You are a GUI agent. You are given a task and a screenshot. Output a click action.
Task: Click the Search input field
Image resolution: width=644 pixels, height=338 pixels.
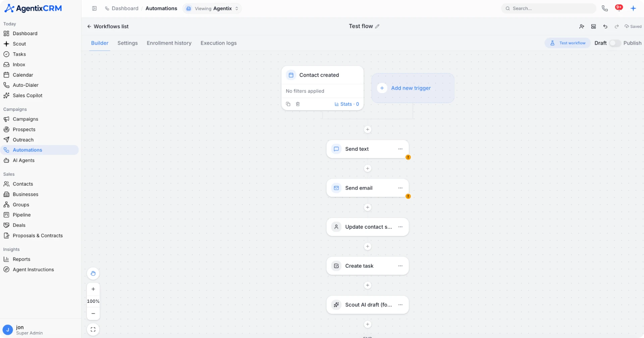pos(549,8)
